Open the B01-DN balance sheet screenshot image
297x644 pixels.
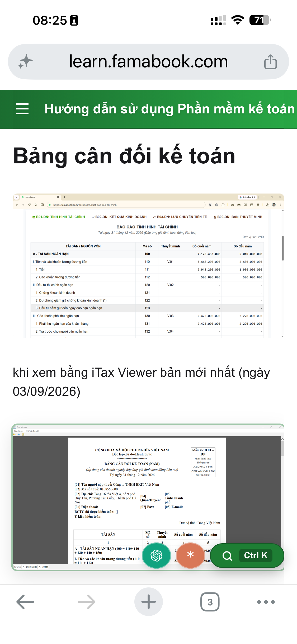(148, 266)
